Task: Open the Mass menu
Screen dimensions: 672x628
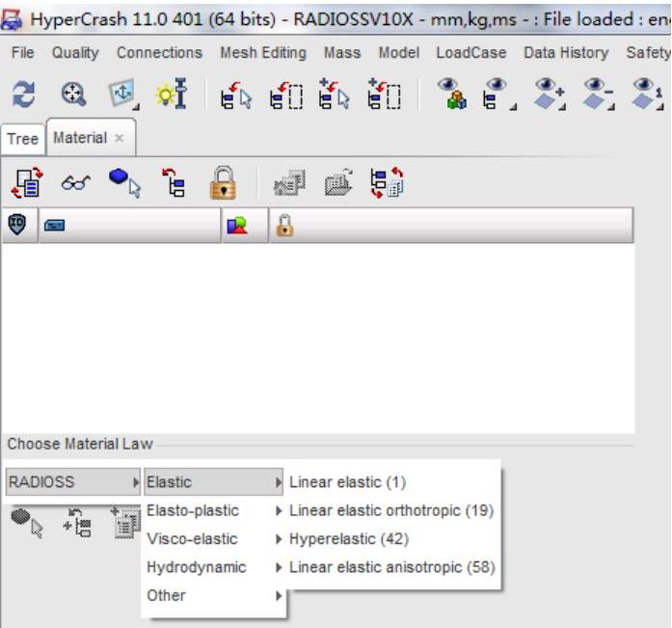Action: pos(342,53)
